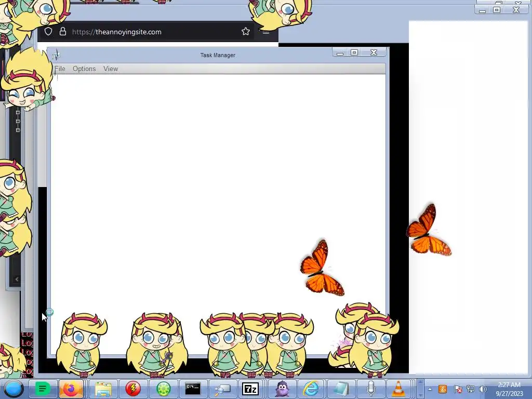This screenshot has width=532, height=399.
Task: Open the network status tray icon
Action: (x=471, y=389)
